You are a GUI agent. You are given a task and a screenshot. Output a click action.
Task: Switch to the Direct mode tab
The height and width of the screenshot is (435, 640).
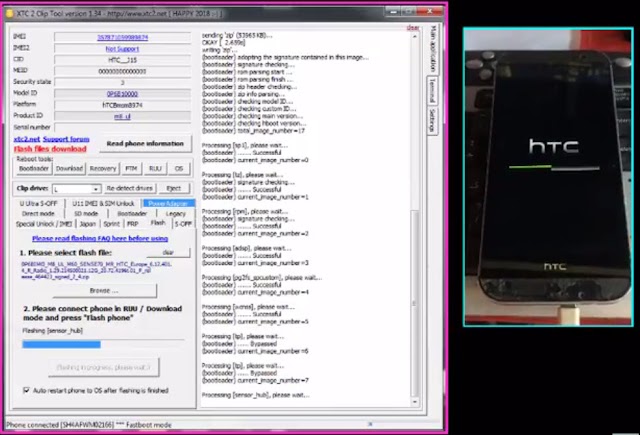(x=38, y=213)
